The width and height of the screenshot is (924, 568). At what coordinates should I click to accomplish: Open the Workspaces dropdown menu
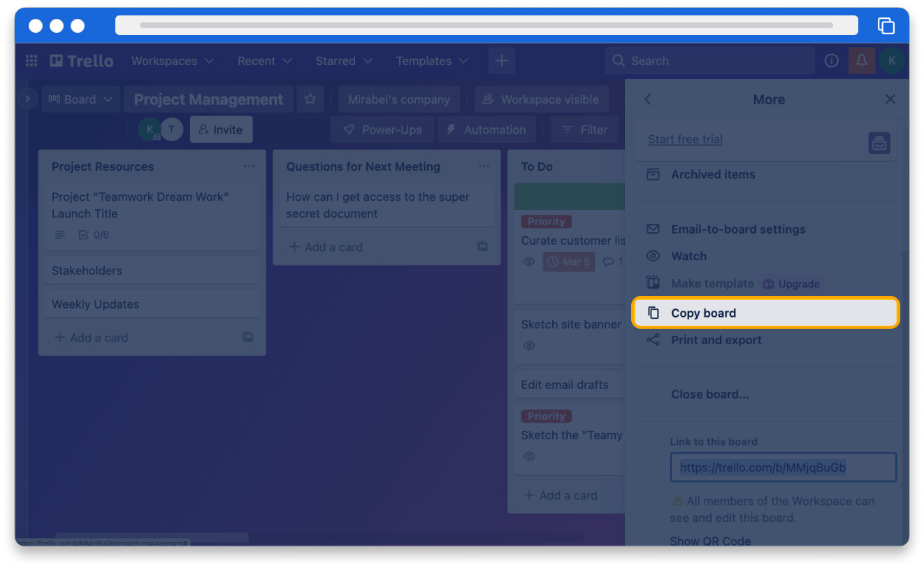[173, 61]
